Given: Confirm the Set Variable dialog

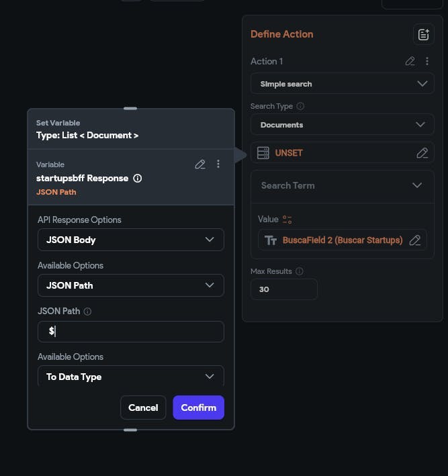Looking at the screenshot, I should [x=199, y=408].
